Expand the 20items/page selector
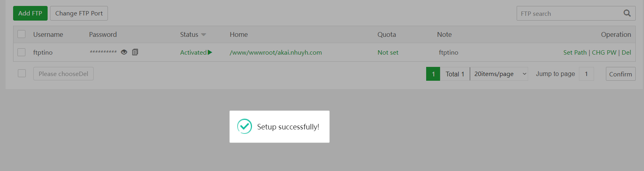Viewport: 644px width, 171px height. 499,74
